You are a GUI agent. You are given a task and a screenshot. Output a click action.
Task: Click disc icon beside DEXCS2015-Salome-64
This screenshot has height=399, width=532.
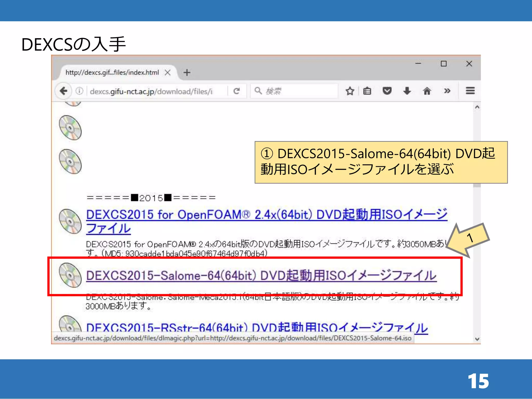pos(70,275)
